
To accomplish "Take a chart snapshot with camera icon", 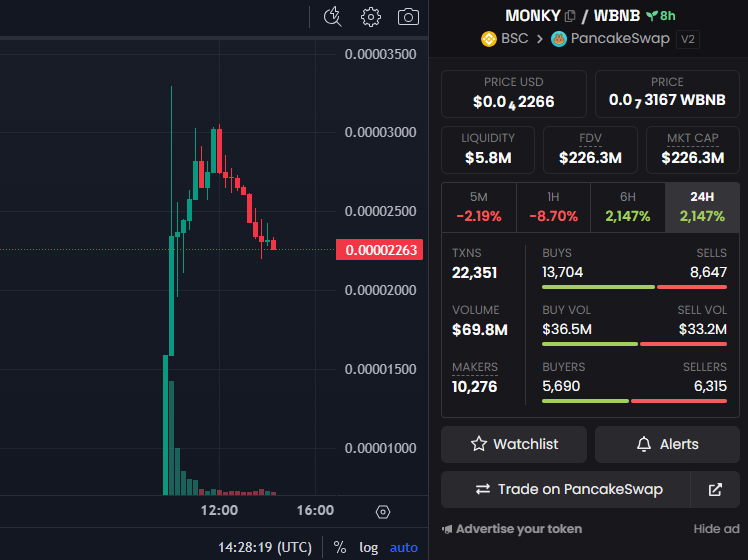I will coord(408,17).
